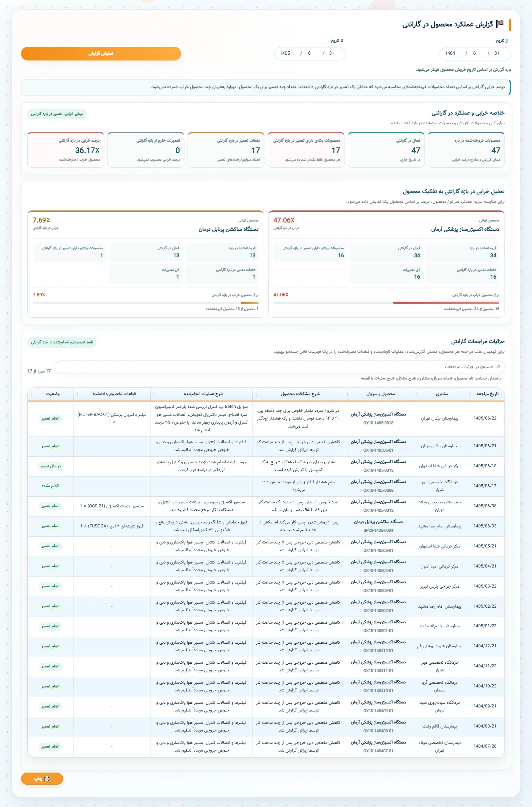Image resolution: width=532 pixels, height=807 pixels.
Task: Click the سنسور غلظت اکسیژن (OCS-21) part cell
Action: [x=112, y=506]
